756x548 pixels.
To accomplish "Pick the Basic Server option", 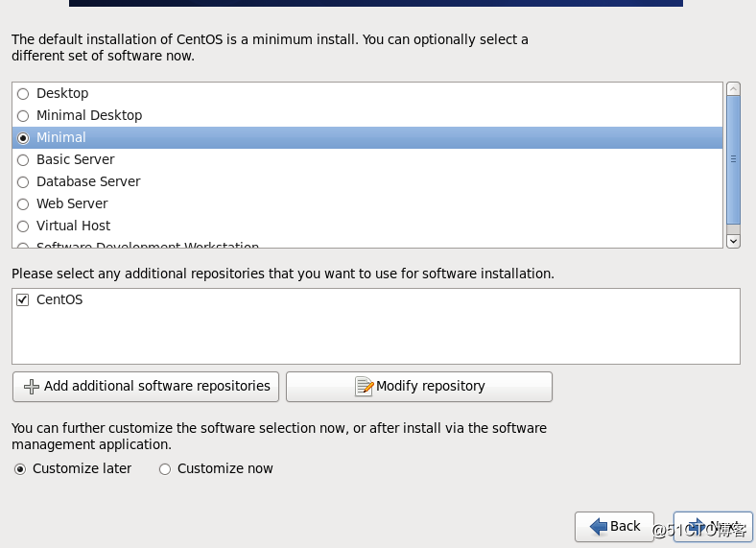I will 23,160.
